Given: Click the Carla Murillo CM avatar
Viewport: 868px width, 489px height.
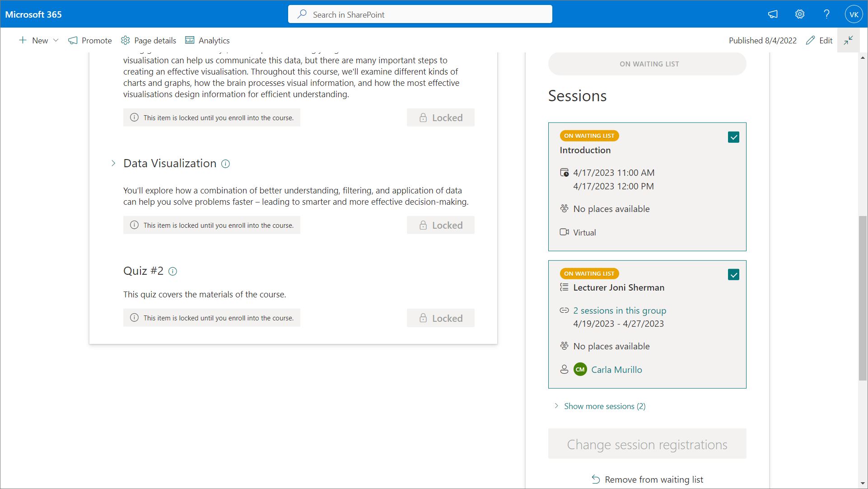Looking at the screenshot, I should tap(580, 370).
